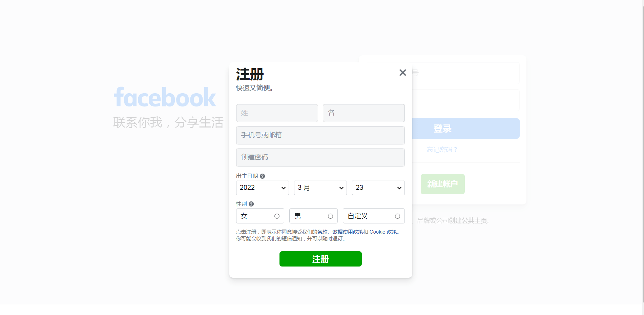Click the 性别 help question icon
The height and width of the screenshot is (315, 644).
coord(251,204)
